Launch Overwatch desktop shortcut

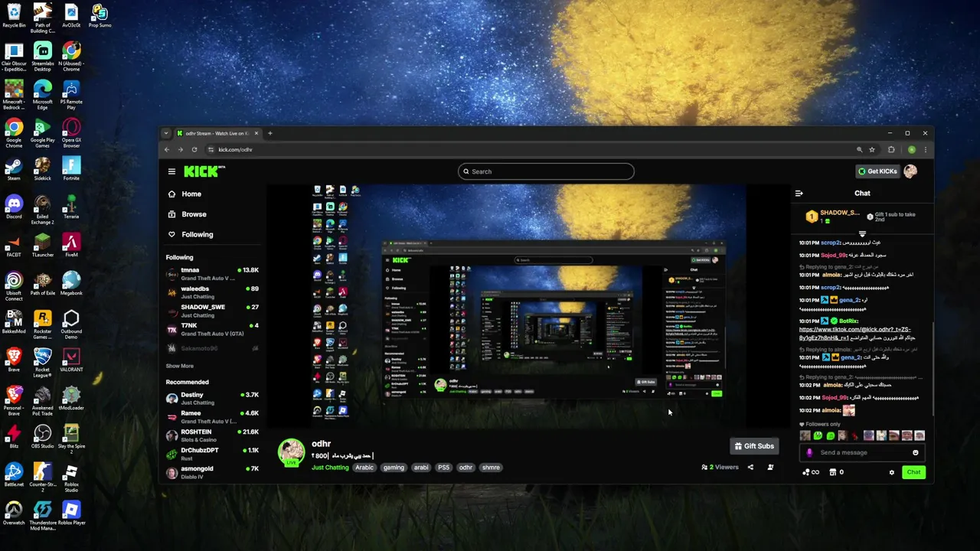click(x=14, y=513)
